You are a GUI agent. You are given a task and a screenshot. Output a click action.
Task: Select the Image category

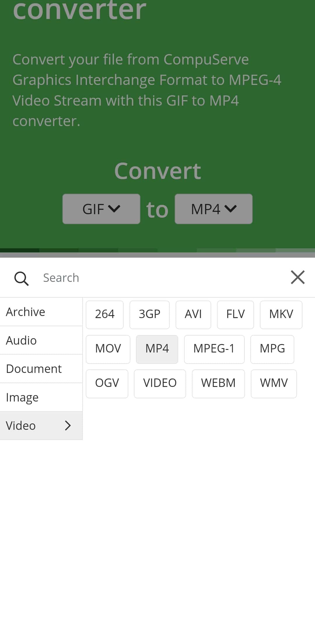coord(41,397)
